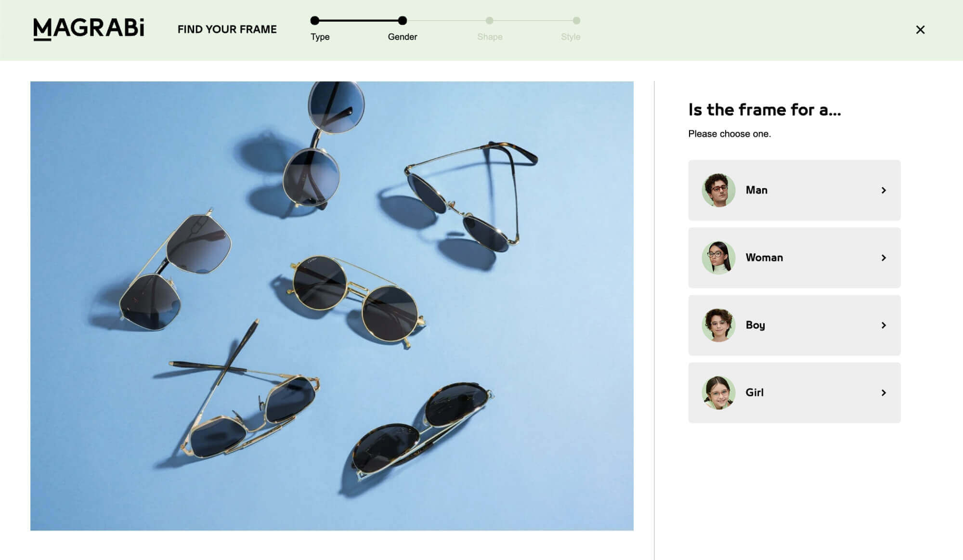The width and height of the screenshot is (963, 560).
Task: Click the sunglasses promotional photo
Action: coord(332,306)
